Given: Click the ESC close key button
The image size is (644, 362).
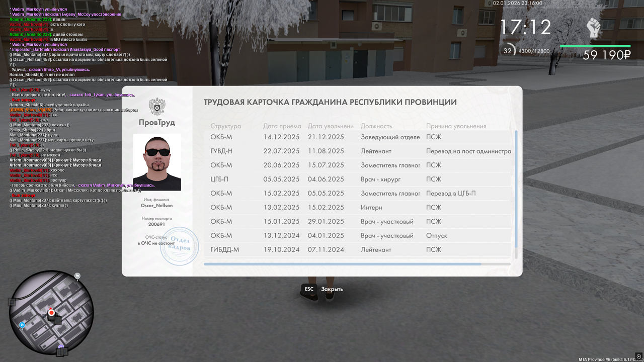Looking at the screenshot, I should tap(309, 289).
